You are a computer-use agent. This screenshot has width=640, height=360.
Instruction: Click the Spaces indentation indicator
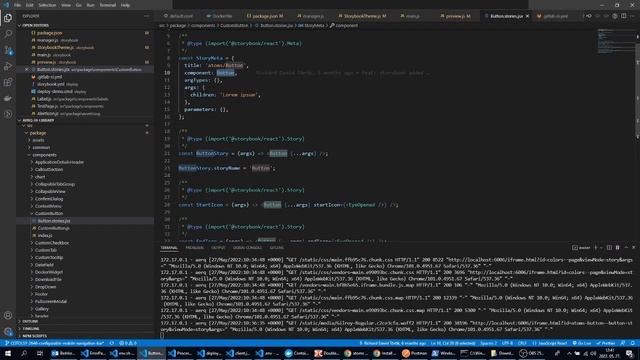(489, 343)
